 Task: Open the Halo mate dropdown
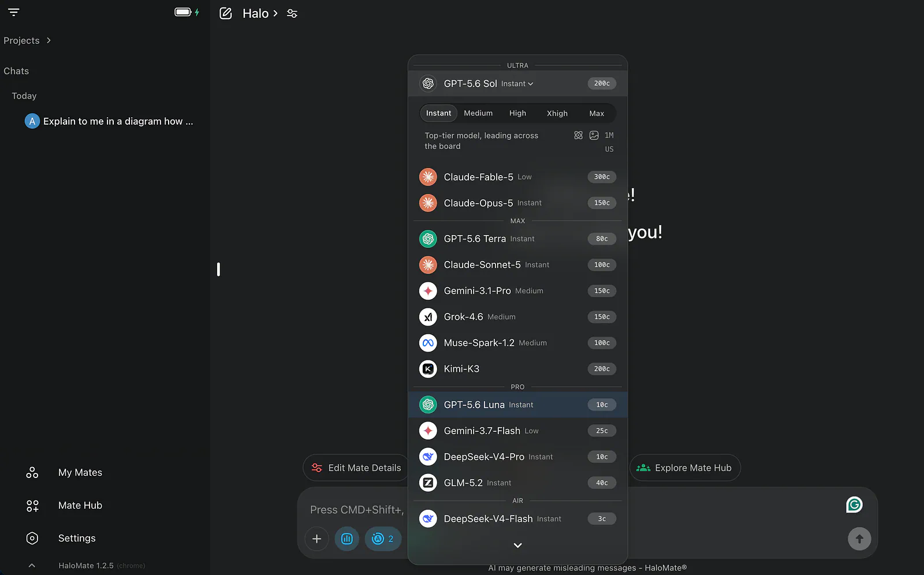pyautogui.click(x=260, y=13)
